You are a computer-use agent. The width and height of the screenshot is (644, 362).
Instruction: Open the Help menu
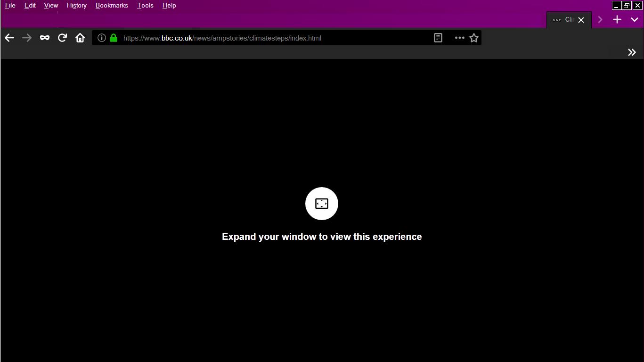tap(169, 6)
